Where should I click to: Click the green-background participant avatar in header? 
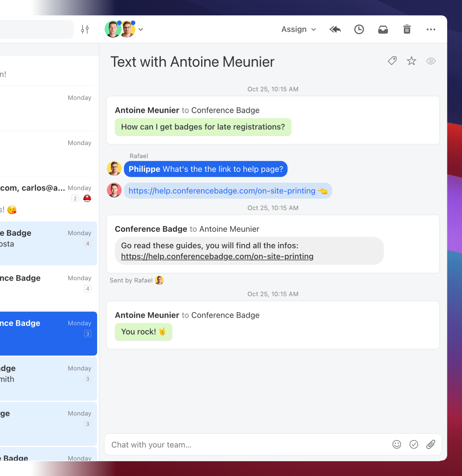113,29
